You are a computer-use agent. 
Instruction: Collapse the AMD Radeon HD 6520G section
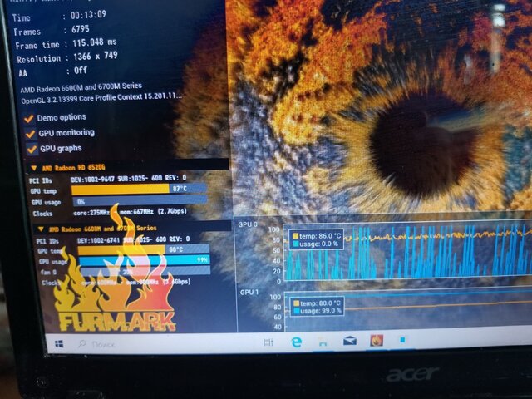pos(34,167)
